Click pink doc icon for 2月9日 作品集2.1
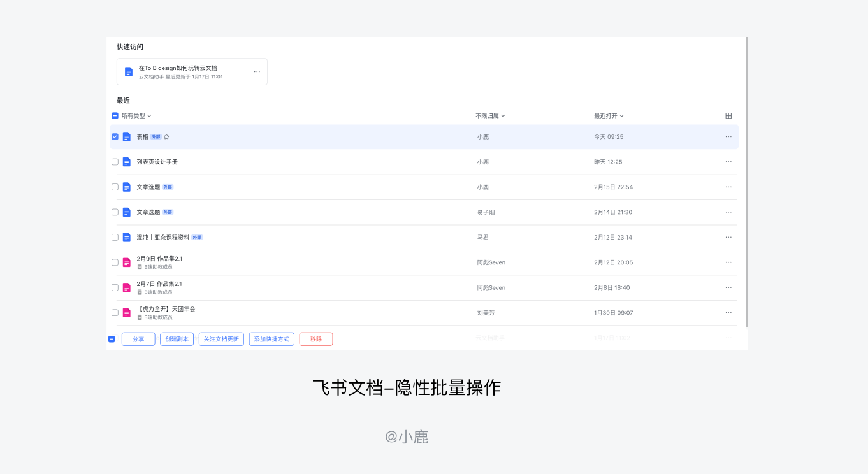The image size is (868, 474). 127,262
